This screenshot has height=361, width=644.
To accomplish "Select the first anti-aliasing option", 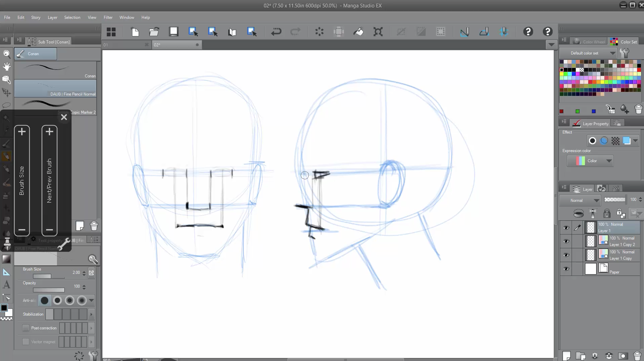I will [44, 300].
